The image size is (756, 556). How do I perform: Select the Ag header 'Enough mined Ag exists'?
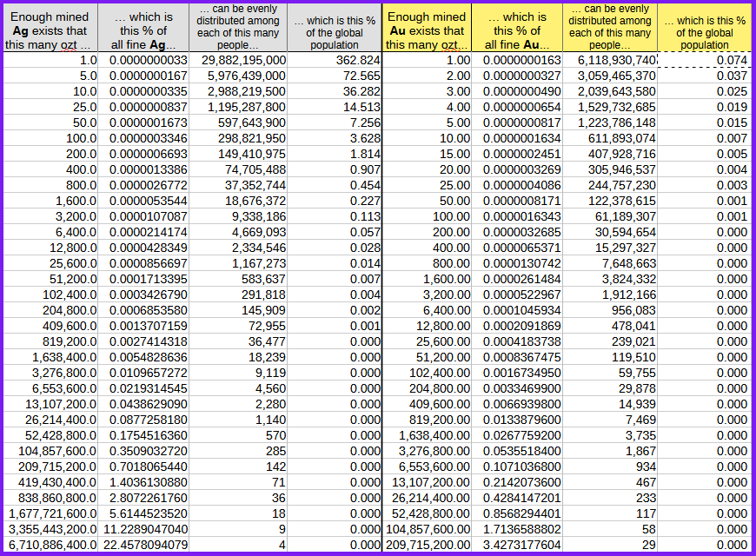tap(50, 28)
